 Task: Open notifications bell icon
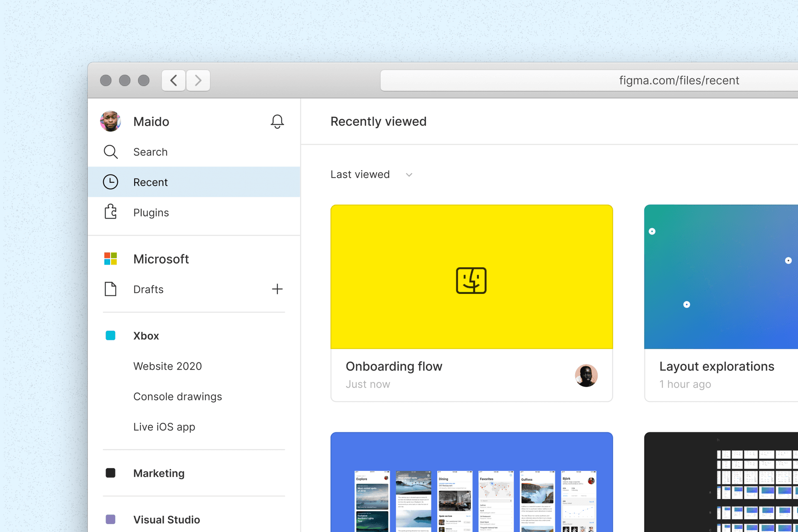277,121
